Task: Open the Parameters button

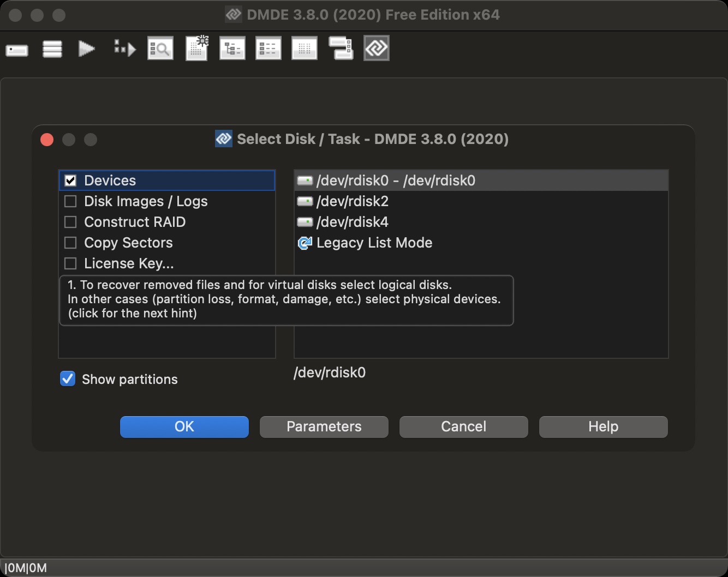Action: (x=324, y=426)
